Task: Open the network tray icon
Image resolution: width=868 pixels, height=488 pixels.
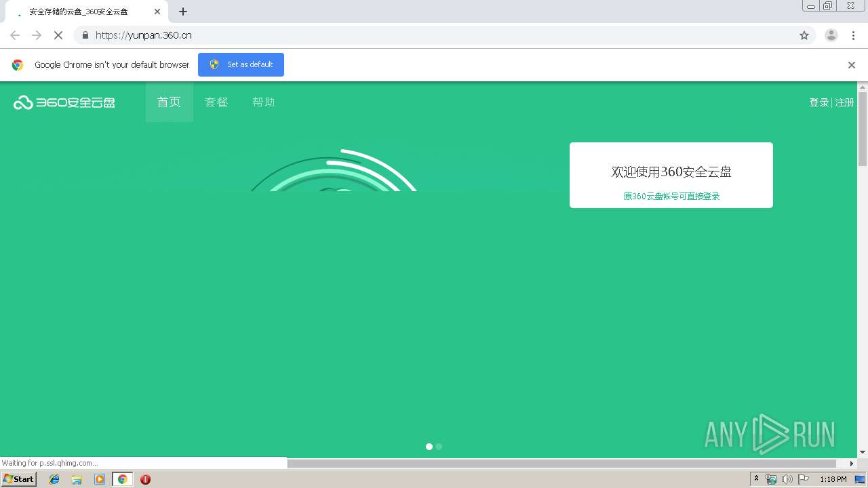Action: (x=771, y=479)
